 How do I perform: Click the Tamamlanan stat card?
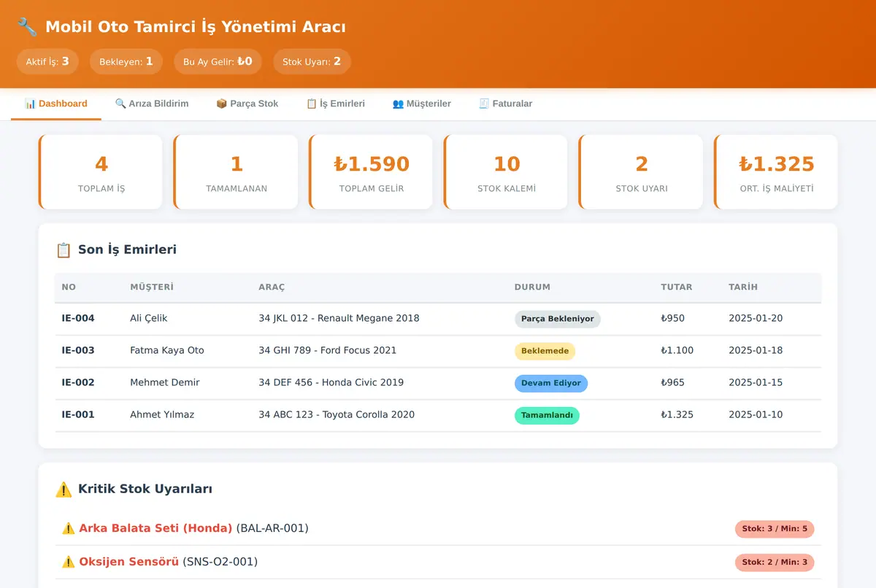(x=236, y=172)
